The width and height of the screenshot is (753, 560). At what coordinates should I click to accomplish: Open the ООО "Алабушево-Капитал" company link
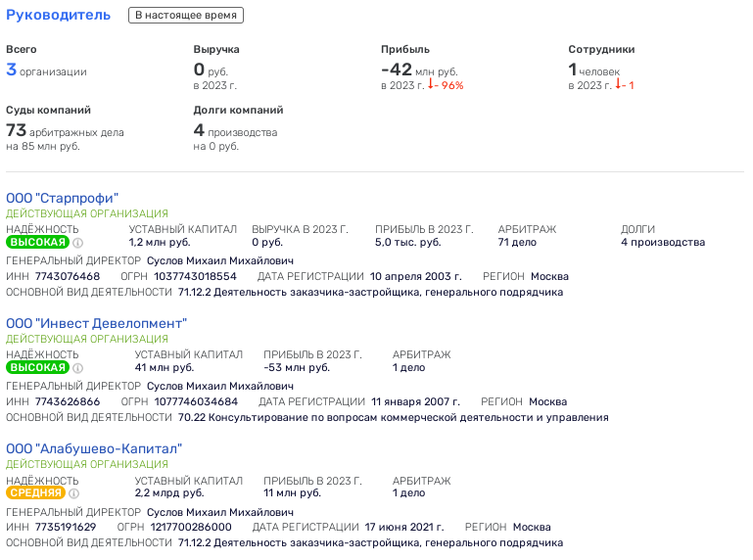(94, 448)
